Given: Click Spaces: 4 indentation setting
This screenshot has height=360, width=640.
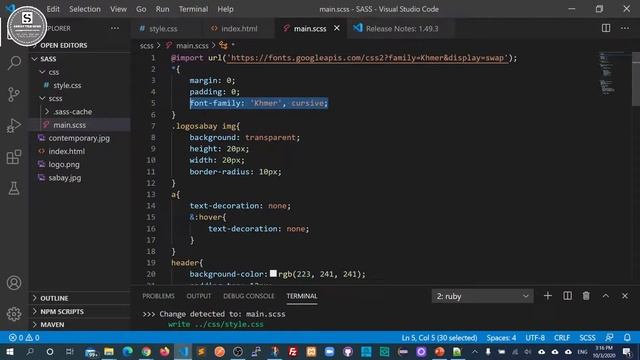Looking at the screenshot, I should [x=501, y=338].
